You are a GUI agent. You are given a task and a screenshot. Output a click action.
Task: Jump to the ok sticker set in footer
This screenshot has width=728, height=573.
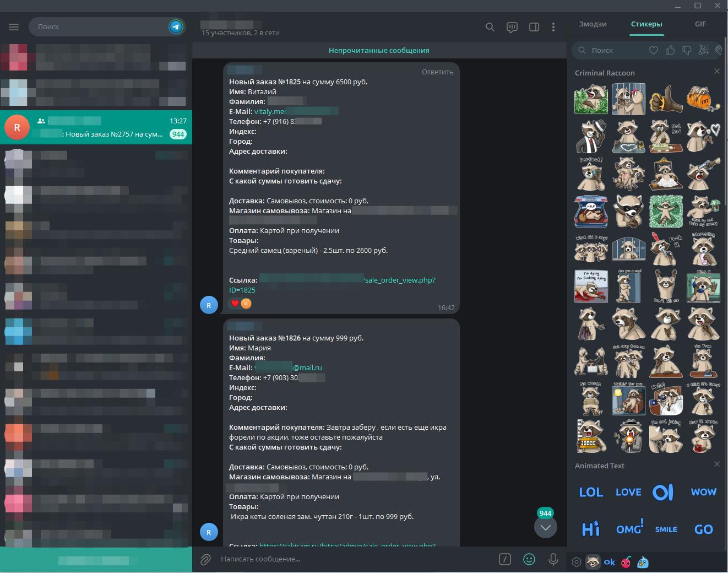[x=609, y=562]
